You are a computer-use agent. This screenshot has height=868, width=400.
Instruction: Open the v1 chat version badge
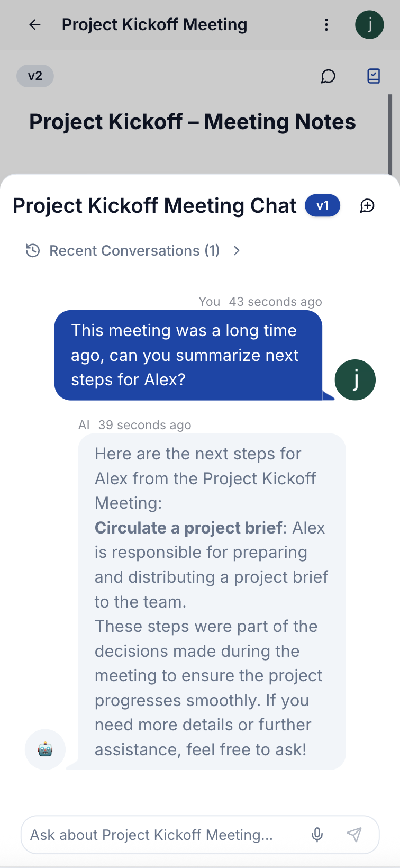pos(322,206)
